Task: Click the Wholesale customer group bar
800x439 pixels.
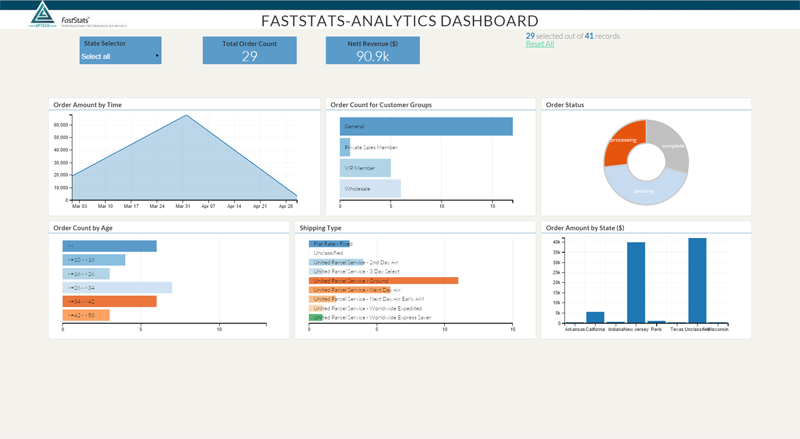Action: (369, 188)
